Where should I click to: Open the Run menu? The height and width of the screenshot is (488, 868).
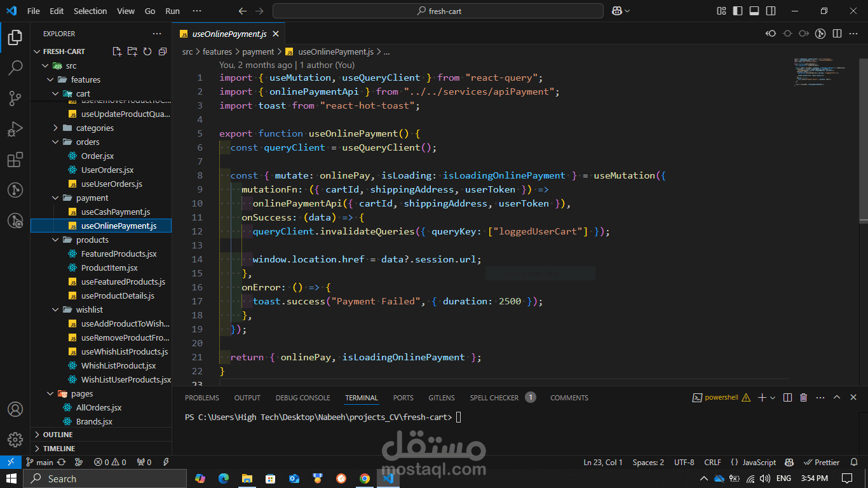point(172,11)
